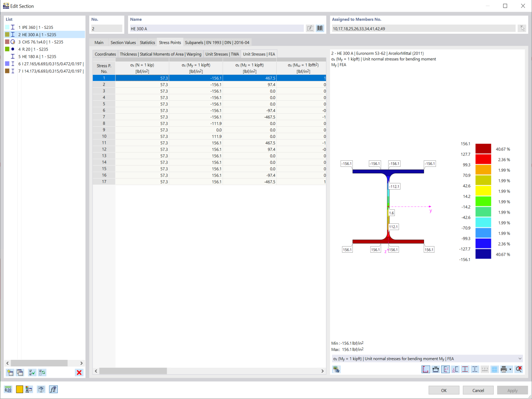Viewport: 532px width, 399px height.
Task: Pick members with the select-in-graphic icon
Action: (522, 28)
